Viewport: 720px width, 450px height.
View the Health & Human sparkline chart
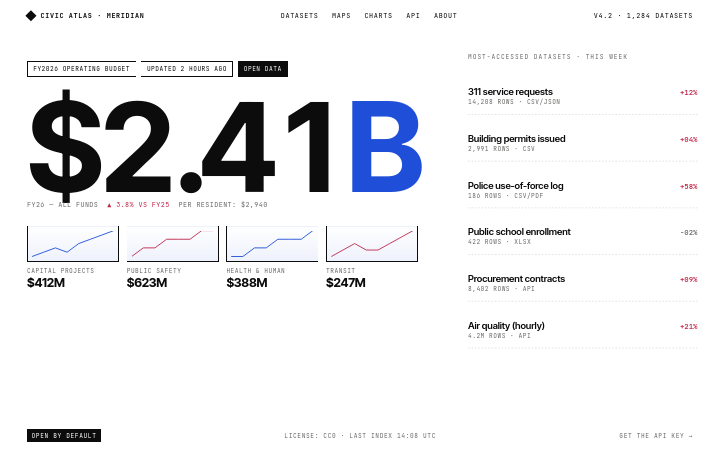point(272,244)
